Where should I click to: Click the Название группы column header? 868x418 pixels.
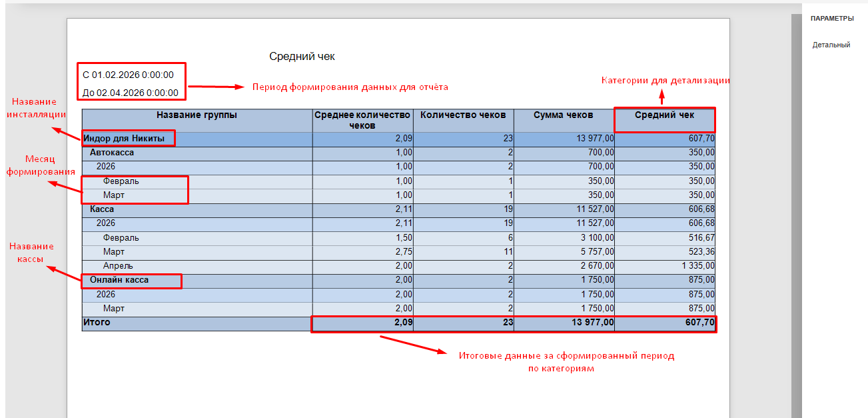pyautogui.click(x=197, y=115)
